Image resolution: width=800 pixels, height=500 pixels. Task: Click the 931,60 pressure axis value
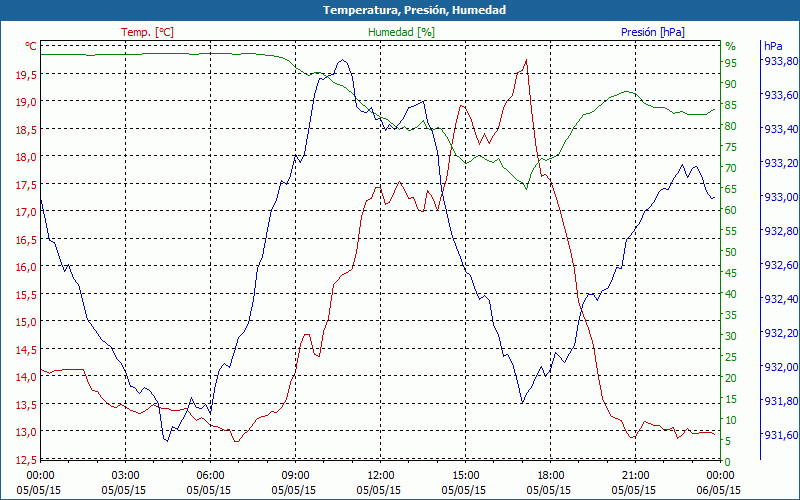click(x=780, y=435)
